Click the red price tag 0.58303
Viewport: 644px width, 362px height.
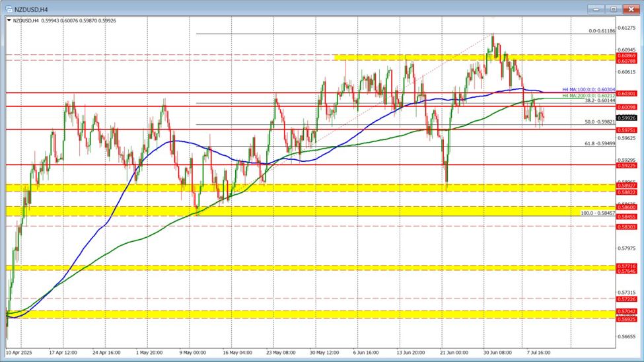627,227
